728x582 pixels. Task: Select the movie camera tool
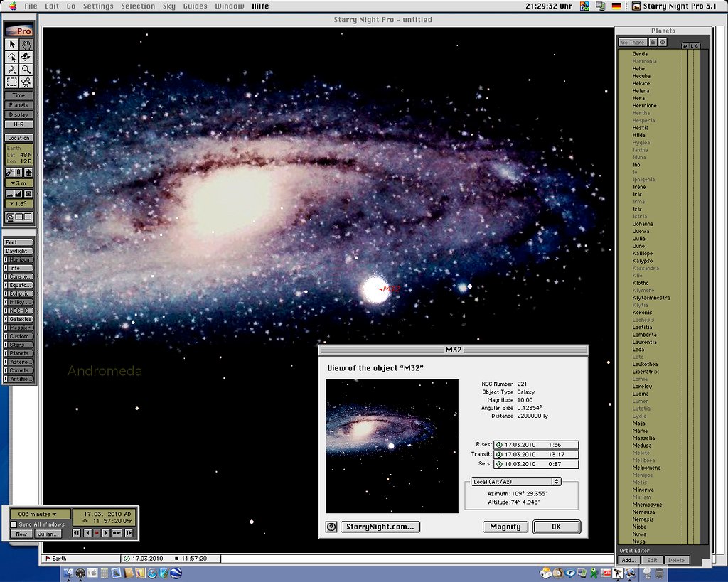pos(26,81)
